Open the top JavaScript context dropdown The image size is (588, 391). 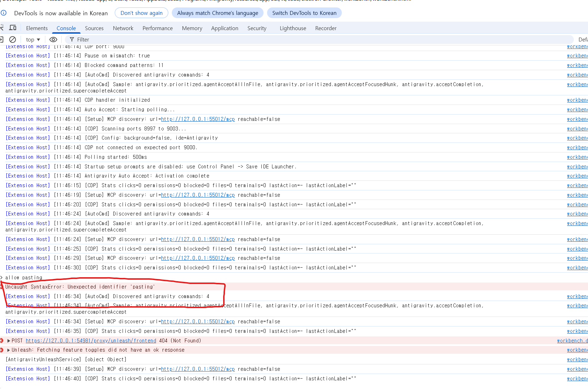[x=33, y=39]
